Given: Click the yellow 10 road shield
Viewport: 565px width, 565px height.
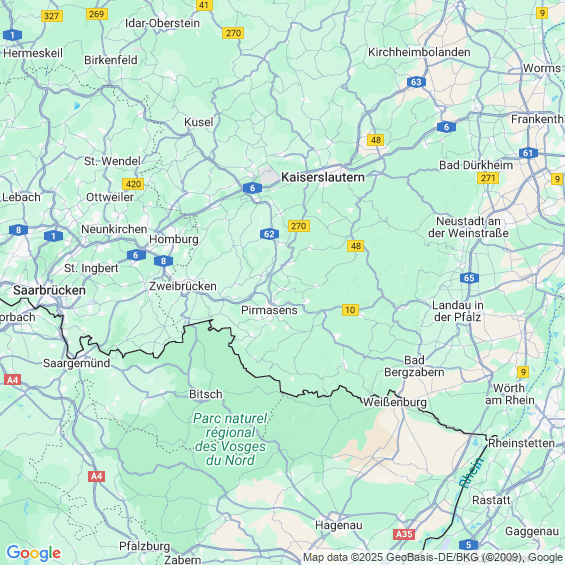Looking at the screenshot, I should click(x=350, y=310).
